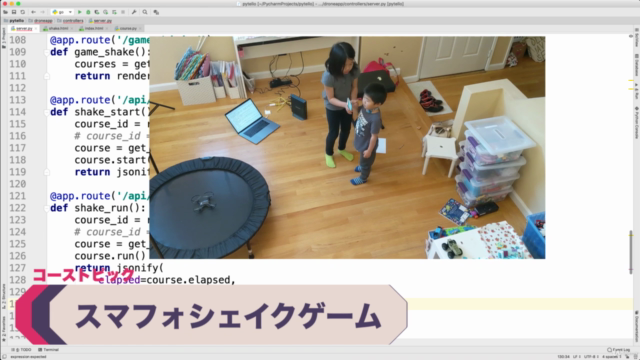
Task: Open the SciView tool window
Action: point(636,38)
